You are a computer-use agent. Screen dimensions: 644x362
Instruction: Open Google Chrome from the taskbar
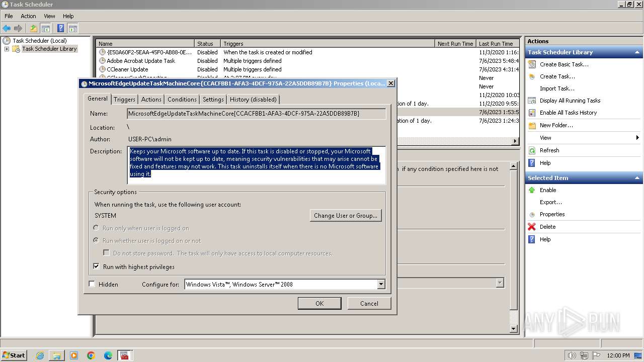(91, 355)
